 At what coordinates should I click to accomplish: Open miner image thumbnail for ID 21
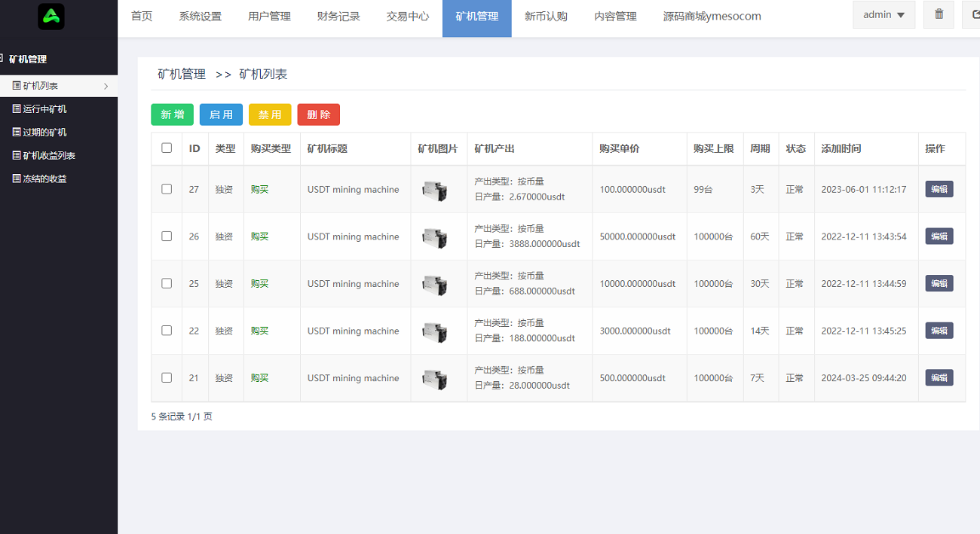(x=434, y=378)
